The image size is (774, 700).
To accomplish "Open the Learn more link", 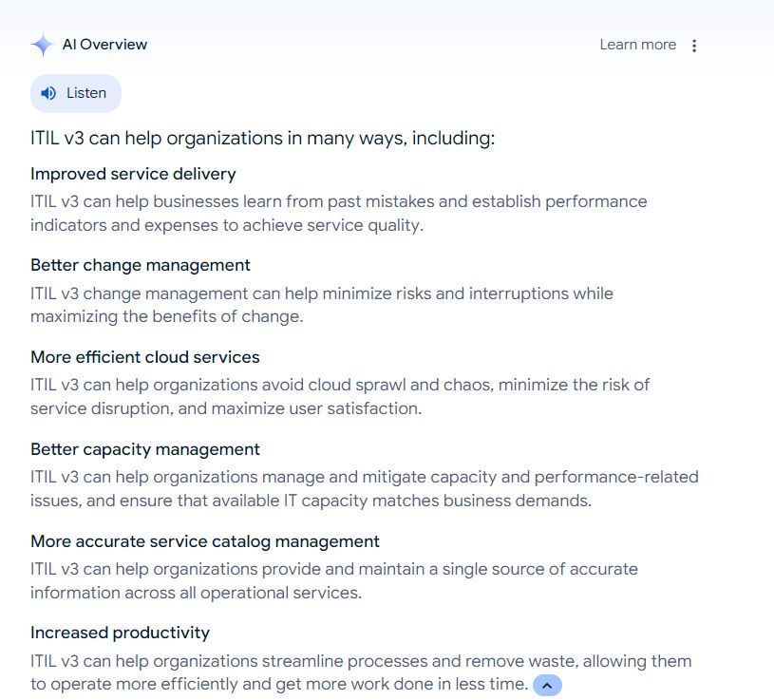I will (x=637, y=45).
